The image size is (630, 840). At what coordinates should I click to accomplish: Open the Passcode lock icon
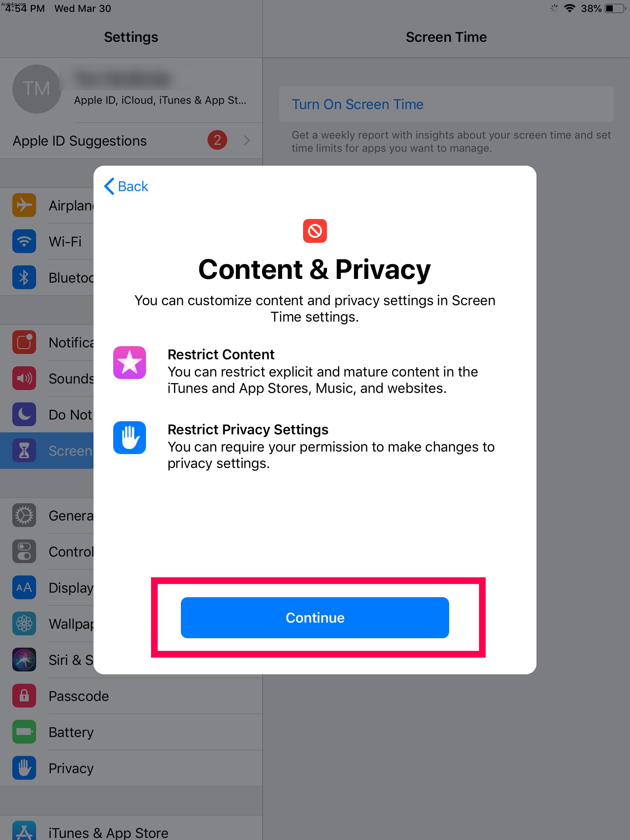(x=24, y=696)
